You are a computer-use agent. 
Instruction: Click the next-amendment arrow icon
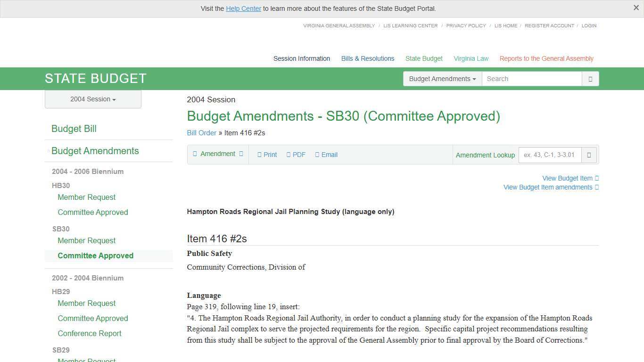pyautogui.click(x=240, y=154)
